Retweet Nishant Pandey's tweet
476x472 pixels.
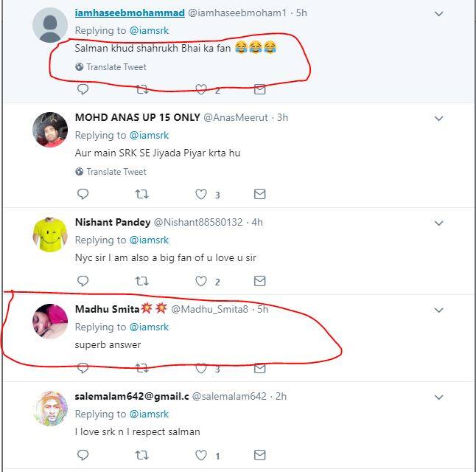[x=142, y=281]
